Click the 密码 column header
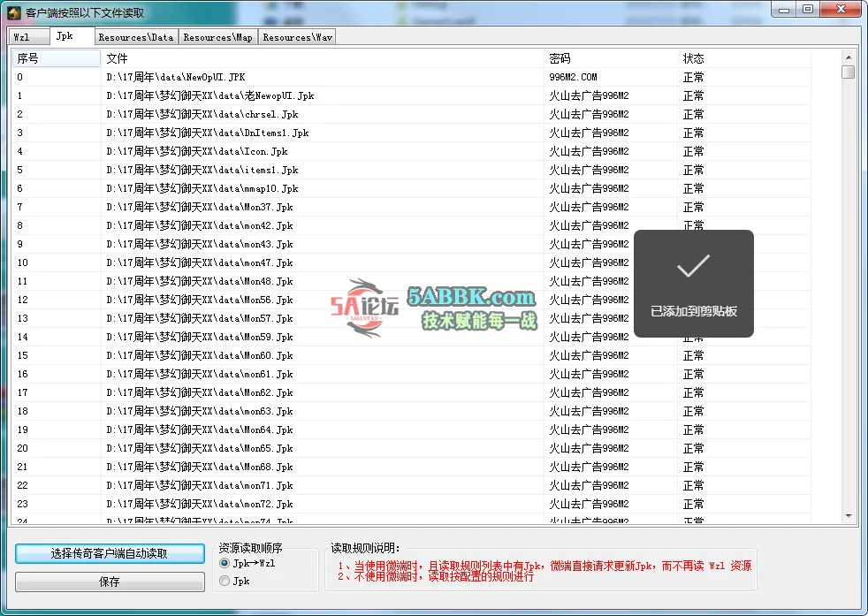The image size is (868, 616). 610,58
